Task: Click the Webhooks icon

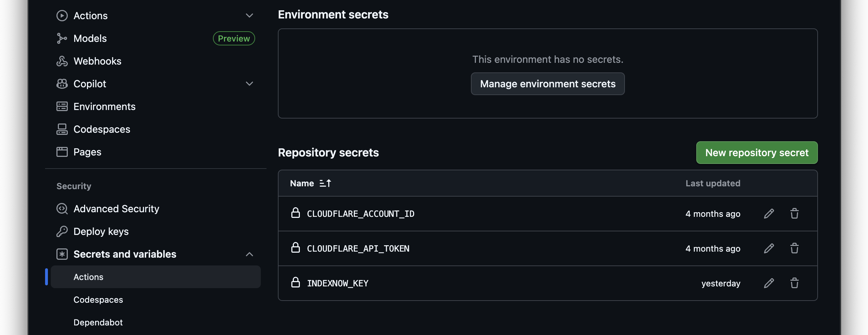Action: click(62, 61)
